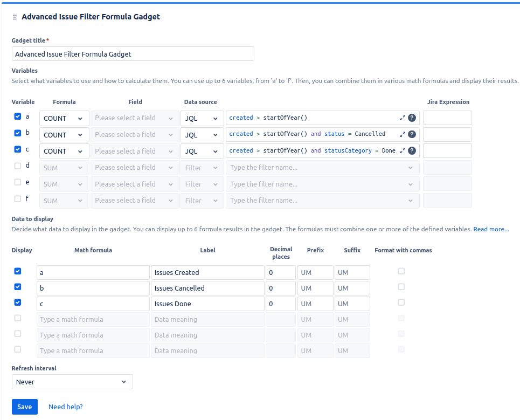Image resolution: width=520 pixels, height=420 pixels.
Task: Grab the gadget drag handle icon
Action: [15, 17]
